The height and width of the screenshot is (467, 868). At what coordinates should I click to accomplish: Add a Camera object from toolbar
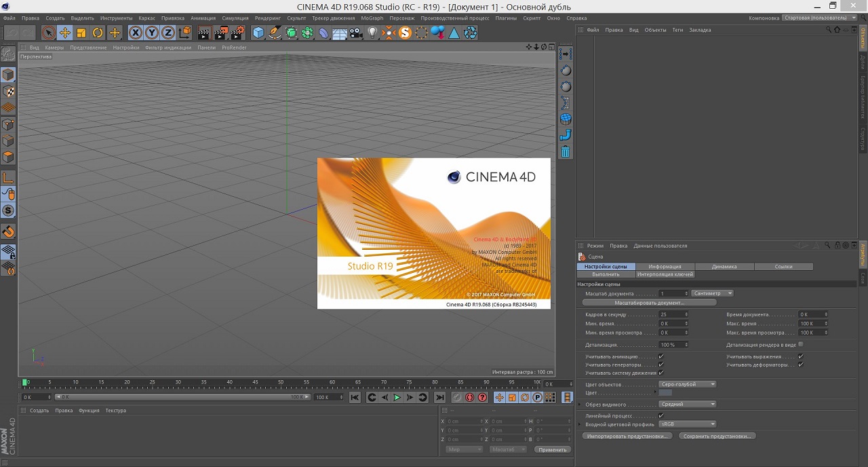[x=356, y=33]
